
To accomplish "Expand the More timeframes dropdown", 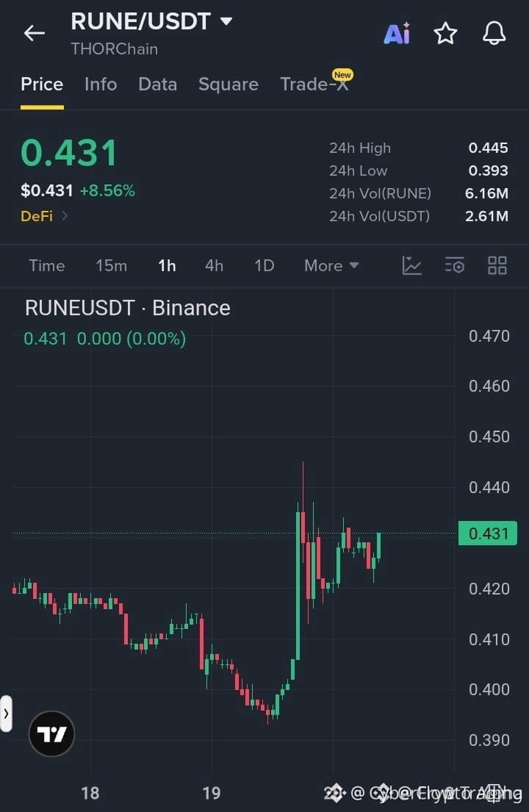I will (x=331, y=266).
